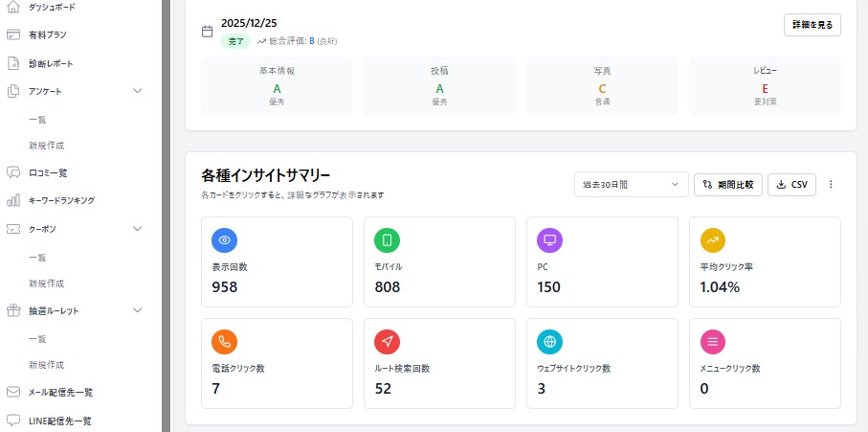868x432 pixels.
Task: Open 有料プラン in the sidebar
Action: tap(48, 34)
